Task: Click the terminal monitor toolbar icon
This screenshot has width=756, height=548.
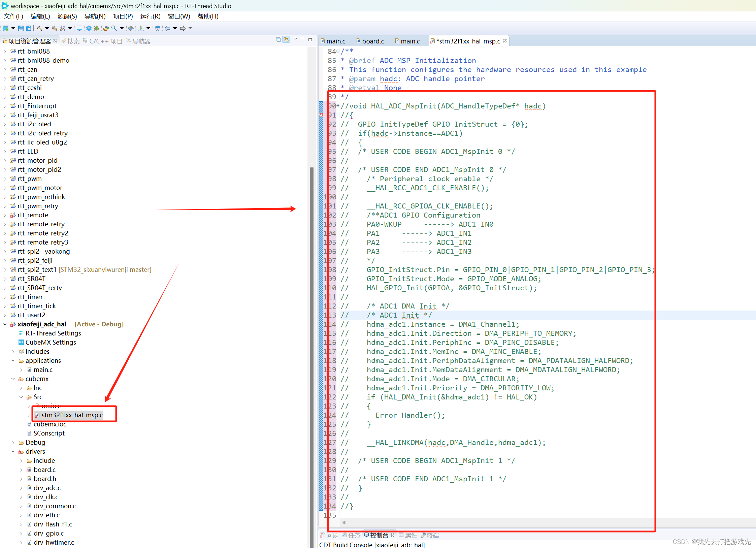Action: tap(79, 28)
